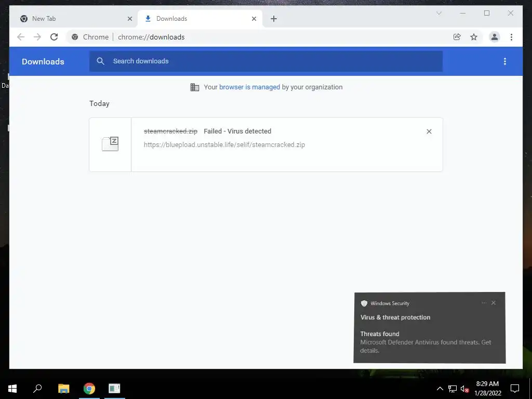Open a new tab with the plus button

click(x=274, y=19)
